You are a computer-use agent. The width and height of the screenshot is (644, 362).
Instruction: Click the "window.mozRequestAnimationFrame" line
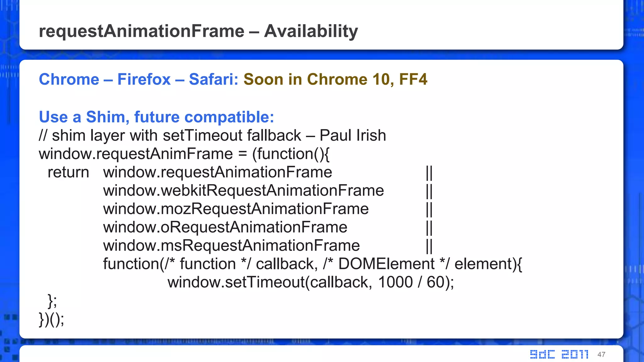pos(236,209)
